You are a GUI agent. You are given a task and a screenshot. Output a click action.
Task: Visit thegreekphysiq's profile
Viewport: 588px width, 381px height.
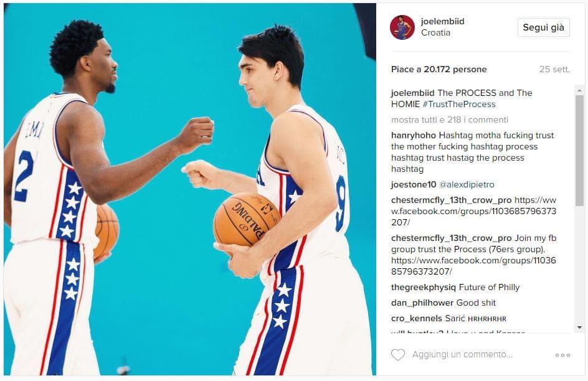[x=423, y=288]
